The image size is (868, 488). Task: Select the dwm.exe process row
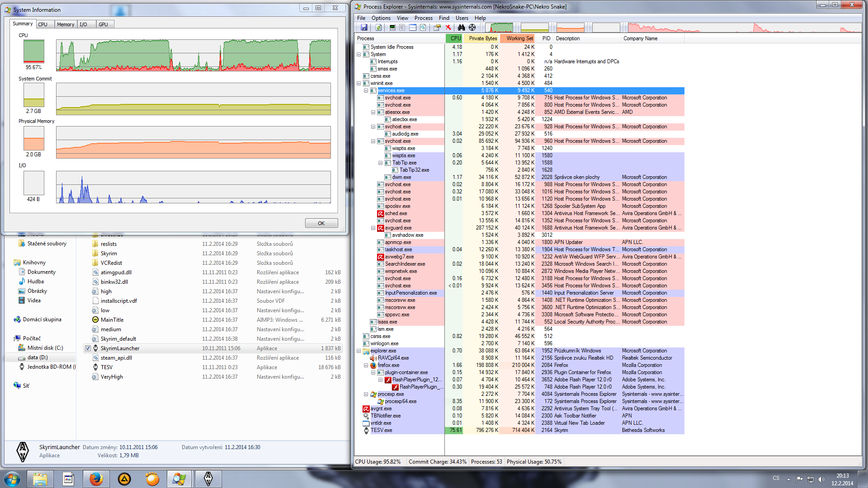(x=520, y=177)
